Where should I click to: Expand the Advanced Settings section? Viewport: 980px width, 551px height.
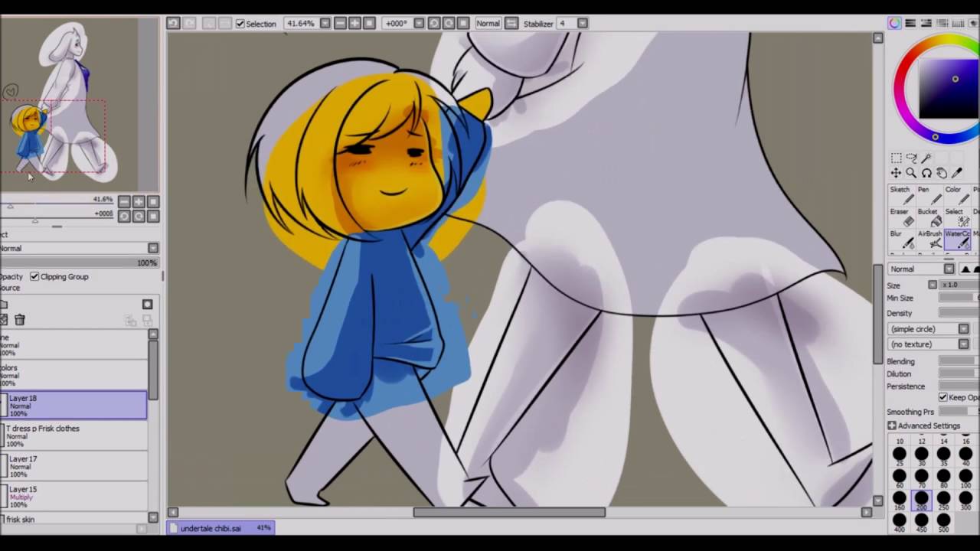tap(924, 425)
